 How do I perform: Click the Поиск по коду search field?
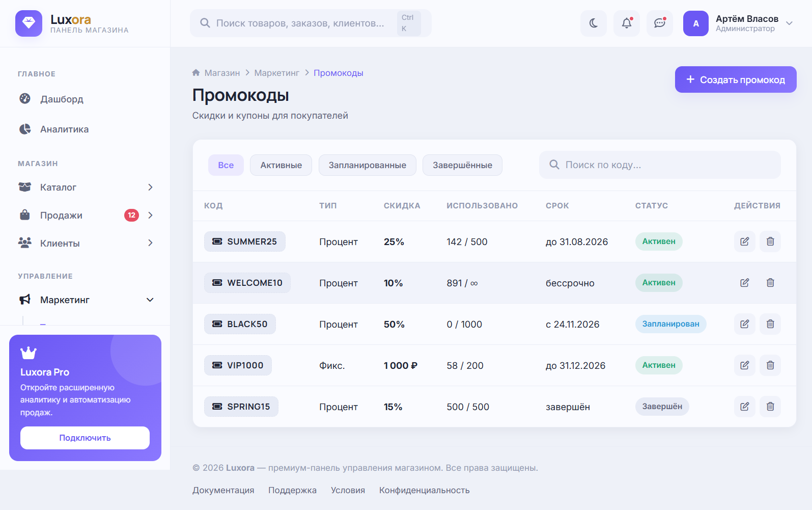(x=660, y=165)
